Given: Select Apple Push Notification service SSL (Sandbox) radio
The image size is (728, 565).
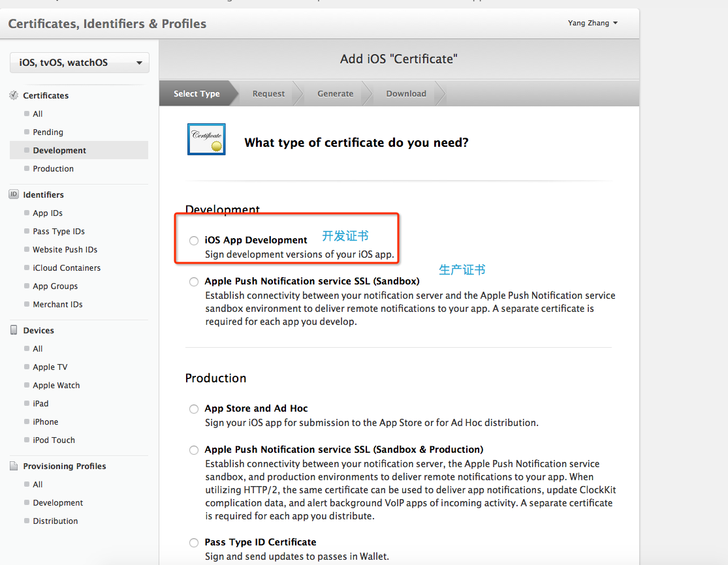Looking at the screenshot, I should coord(194,282).
